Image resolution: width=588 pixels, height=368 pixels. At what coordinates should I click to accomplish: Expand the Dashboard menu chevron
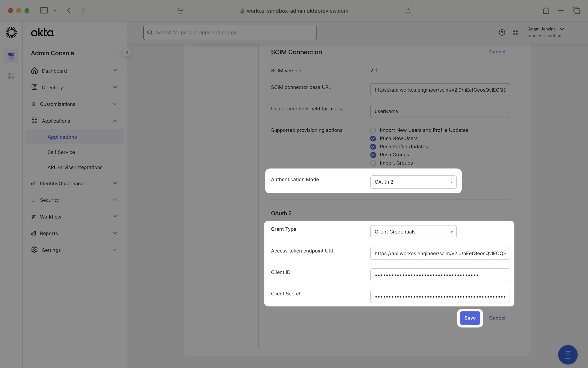pyautogui.click(x=115, y=71)
